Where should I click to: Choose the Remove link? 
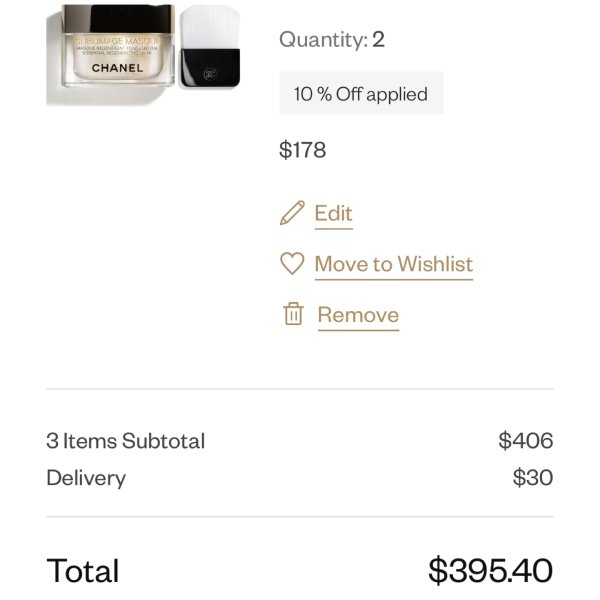coord(358,315)
